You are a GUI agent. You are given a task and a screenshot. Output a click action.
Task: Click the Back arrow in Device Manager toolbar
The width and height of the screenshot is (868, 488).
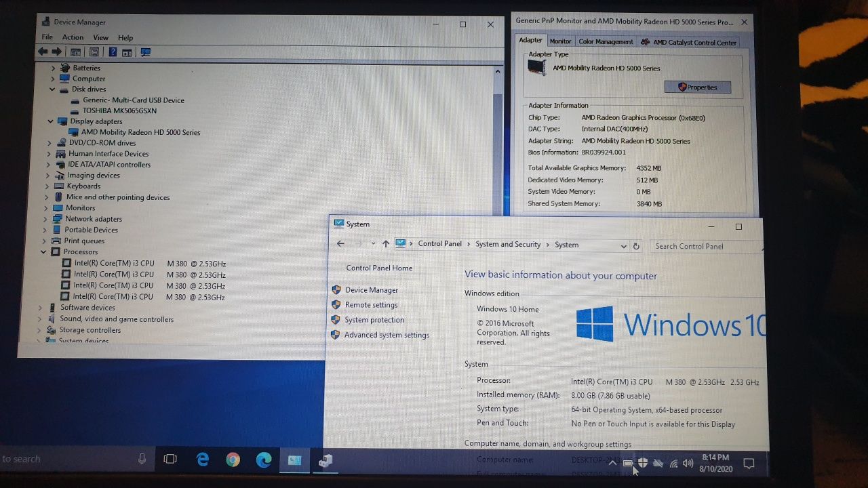(x=43, y=52)
